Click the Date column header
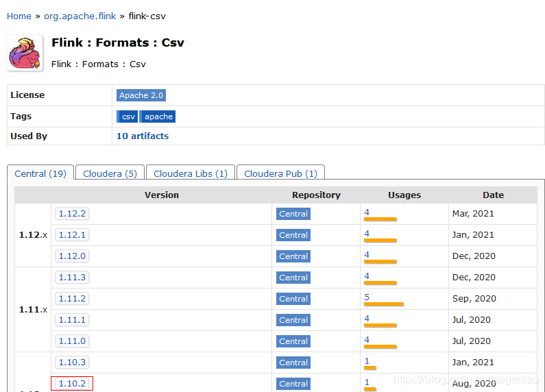 click(x=493, y=195)
